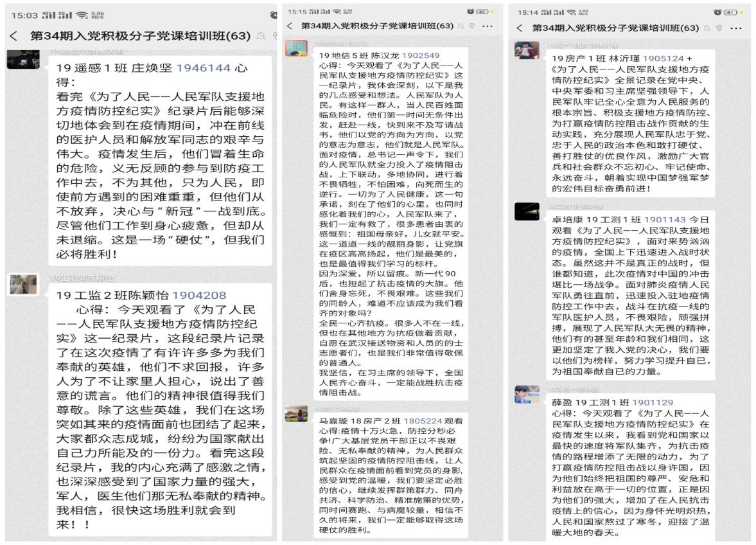Open 陈颖怡's avatar beside her message
The height and width of the screenshot is (545, 756).
[23, 284]
